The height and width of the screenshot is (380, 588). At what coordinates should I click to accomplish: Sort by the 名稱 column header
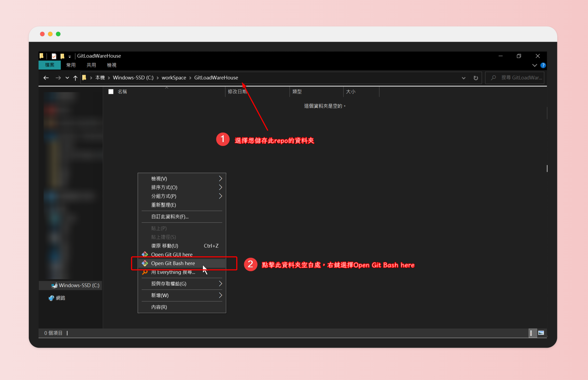point(122,92)
